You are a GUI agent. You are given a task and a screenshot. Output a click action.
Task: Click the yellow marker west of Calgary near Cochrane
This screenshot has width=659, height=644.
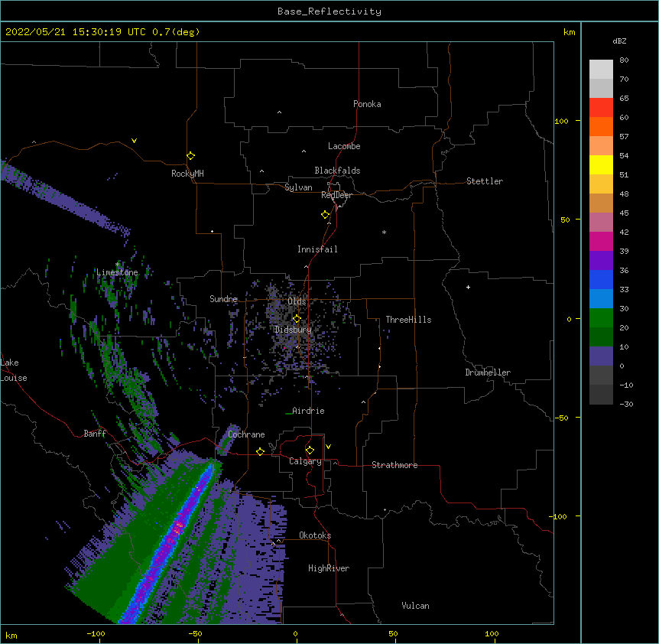(x=260, y=451)
